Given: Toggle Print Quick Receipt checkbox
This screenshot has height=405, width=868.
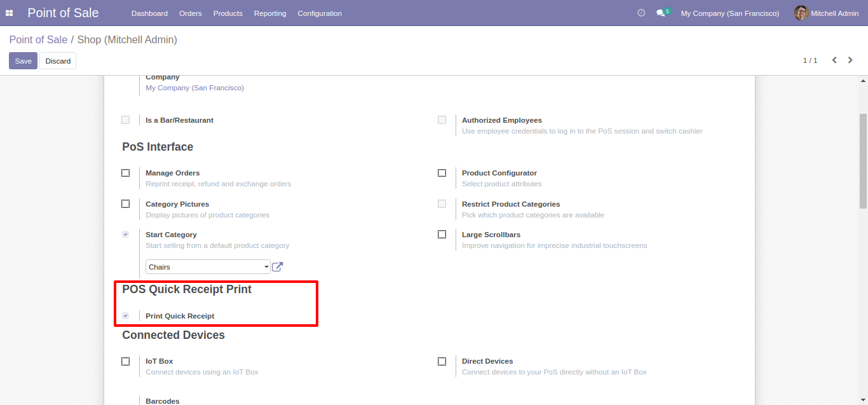Looking at the screenshot, I should click(126, 316).
